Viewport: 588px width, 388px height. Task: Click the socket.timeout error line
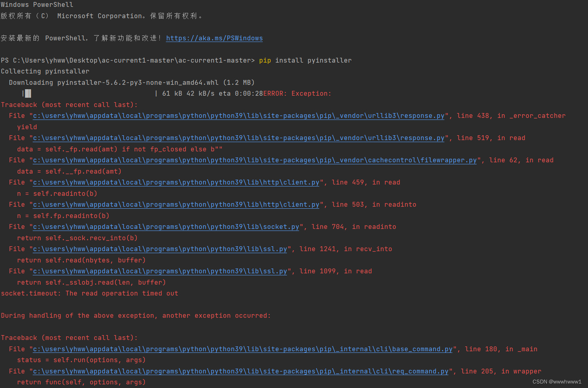tap(88, 293)
